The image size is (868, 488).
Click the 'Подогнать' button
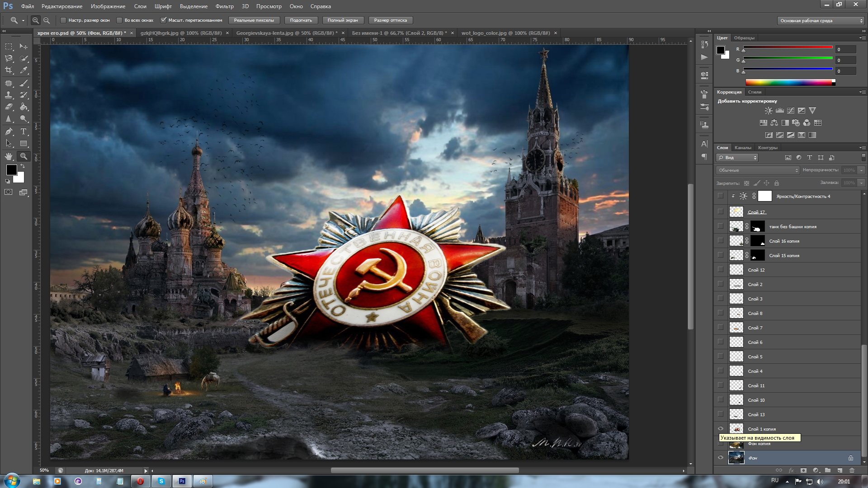click(x=301, y=20)
